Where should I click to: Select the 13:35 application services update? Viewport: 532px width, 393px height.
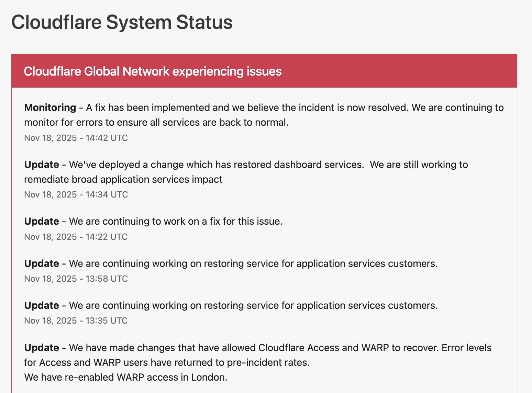pyautogui.click(x=231, y=305)
